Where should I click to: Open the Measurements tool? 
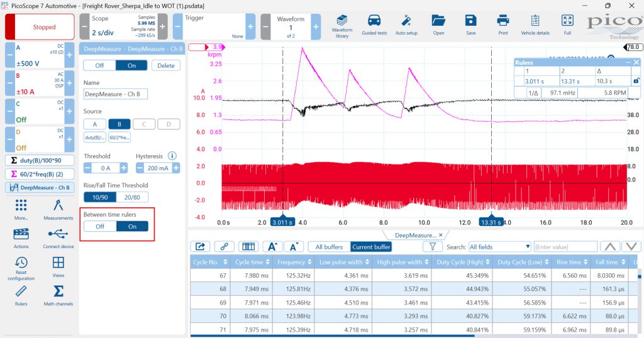58,210
